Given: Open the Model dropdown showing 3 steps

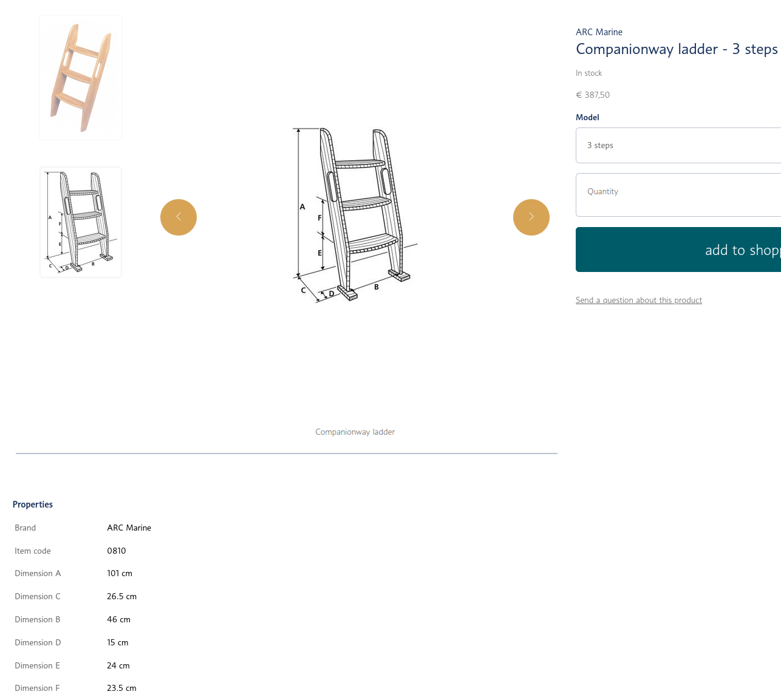Looking at the screenshot, I should point(678,146).
